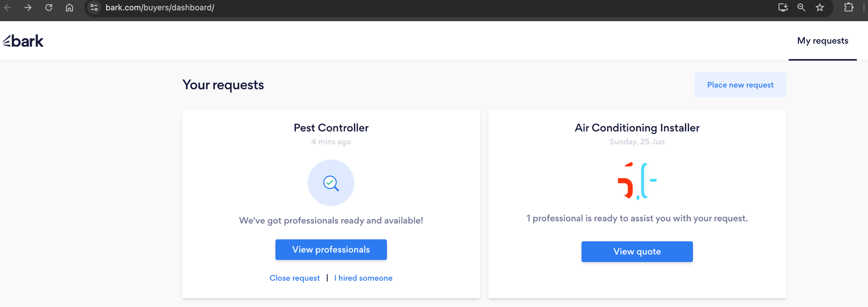
Task: Click View professionals button
Action: tap(331, 250)
